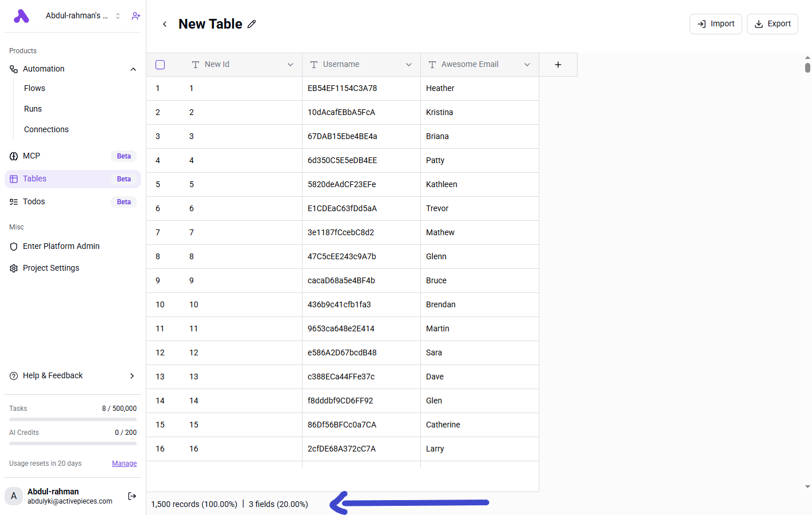Image resolution: width=812 pixels, height=515 pixels.
Task: Click the text type icon on Awesome Email
Action: (432, 65)
